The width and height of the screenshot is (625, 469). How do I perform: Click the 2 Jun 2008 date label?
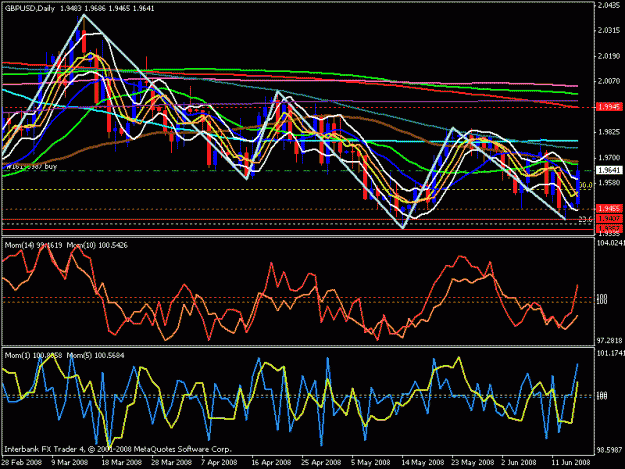click(519, 463)
